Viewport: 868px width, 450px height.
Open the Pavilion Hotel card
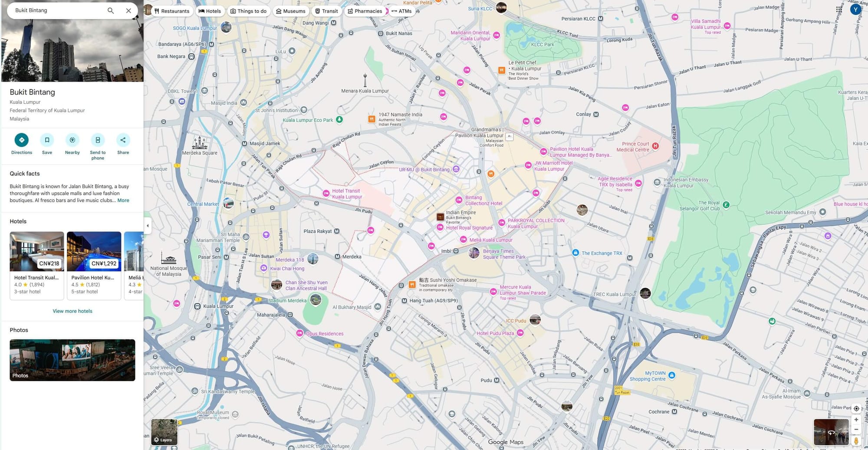click(94, 265)
